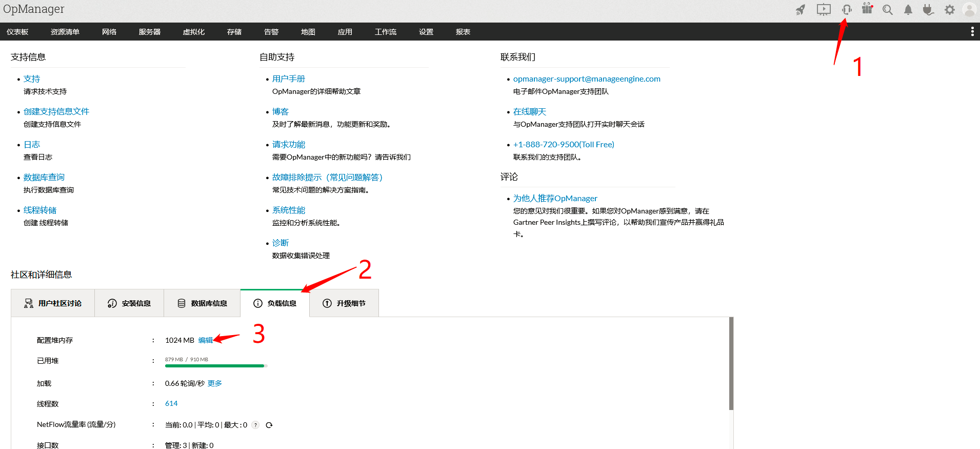Open the 地图 menu
This screenshot has height=449, width=980.
pos(308,32)
